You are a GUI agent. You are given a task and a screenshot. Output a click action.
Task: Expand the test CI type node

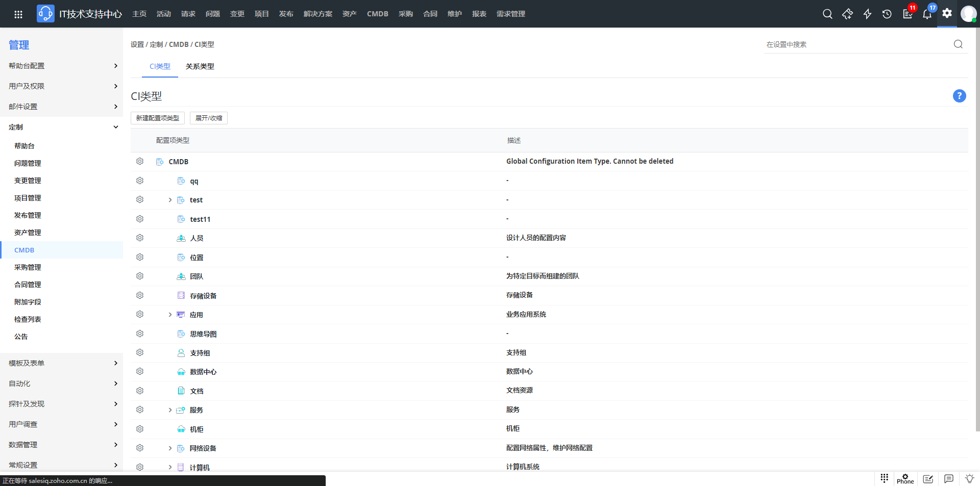[x=170, y=200]
